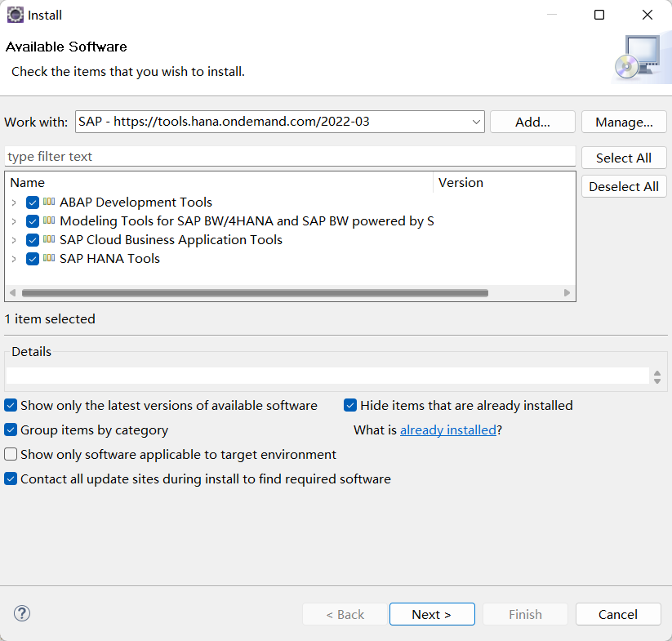
Task: Uncheck ABAP Development Tools
Action: [x=33, y=203]
